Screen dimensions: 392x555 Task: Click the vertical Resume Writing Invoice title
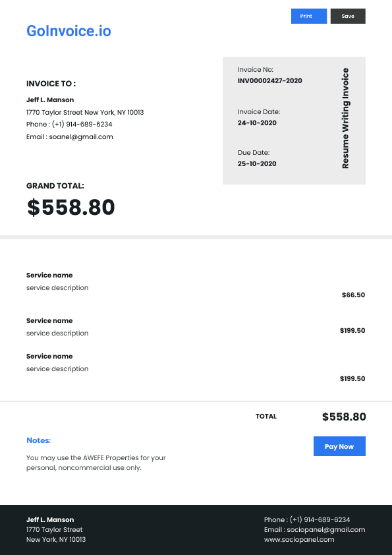click(x=346, y=118)
